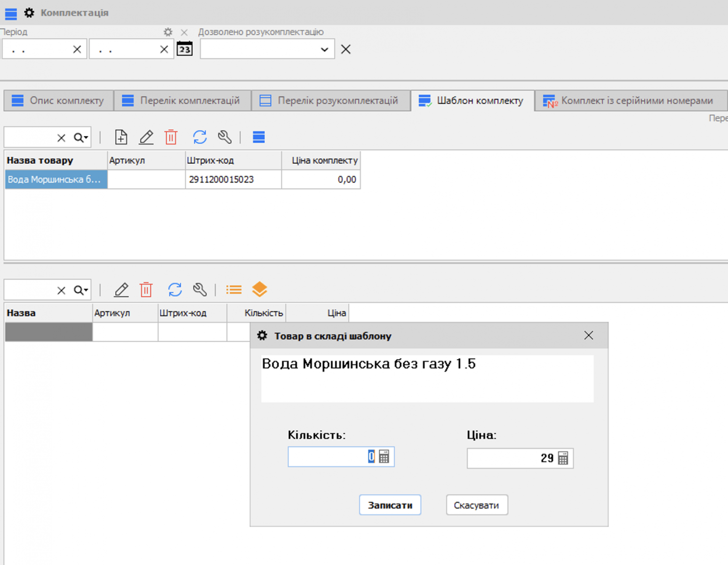The height and width of the screenshot is (565, 728).
Task: Open calculator for the Ціна field
Action: click(563, 458)
